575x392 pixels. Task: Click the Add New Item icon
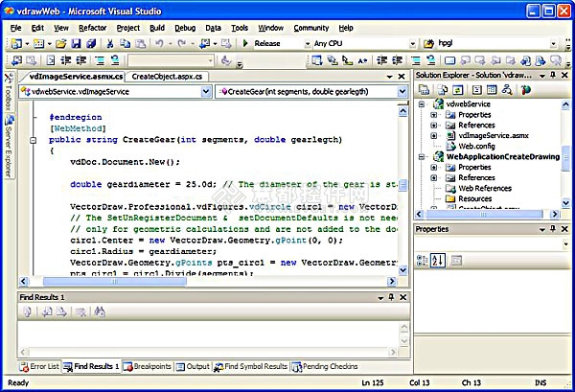[x=38, y=44]
